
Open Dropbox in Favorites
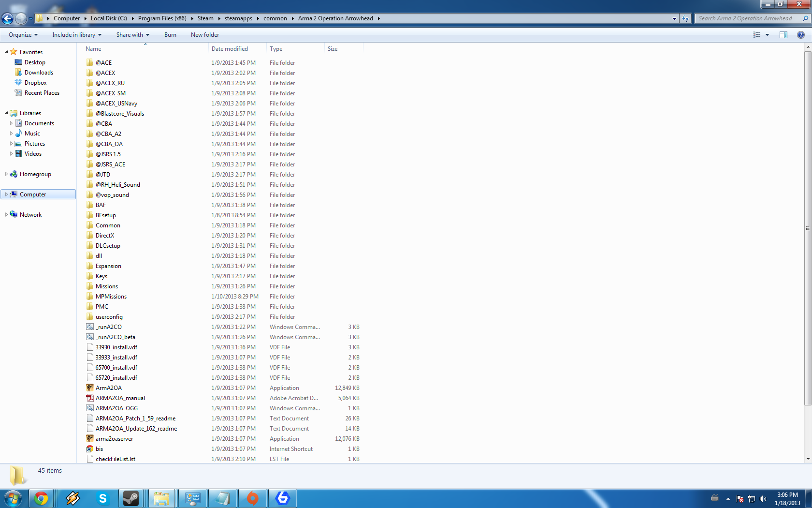click(x=35, y=83)
